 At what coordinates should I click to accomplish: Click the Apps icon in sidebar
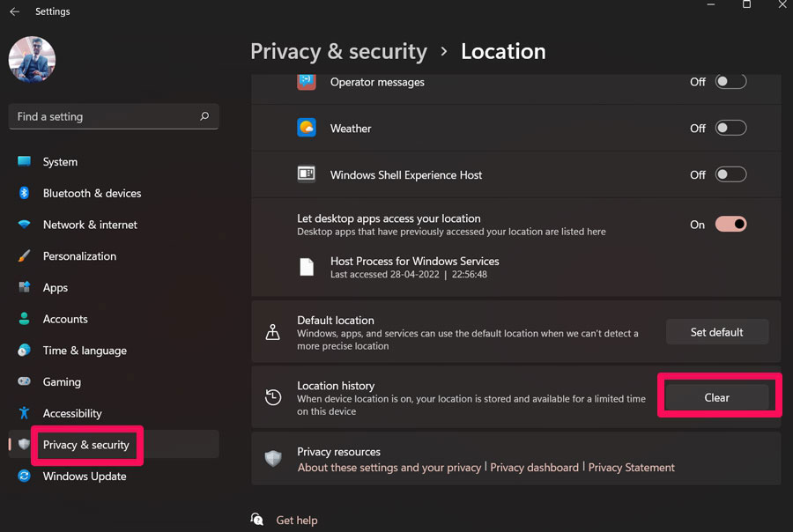point(25,287)
